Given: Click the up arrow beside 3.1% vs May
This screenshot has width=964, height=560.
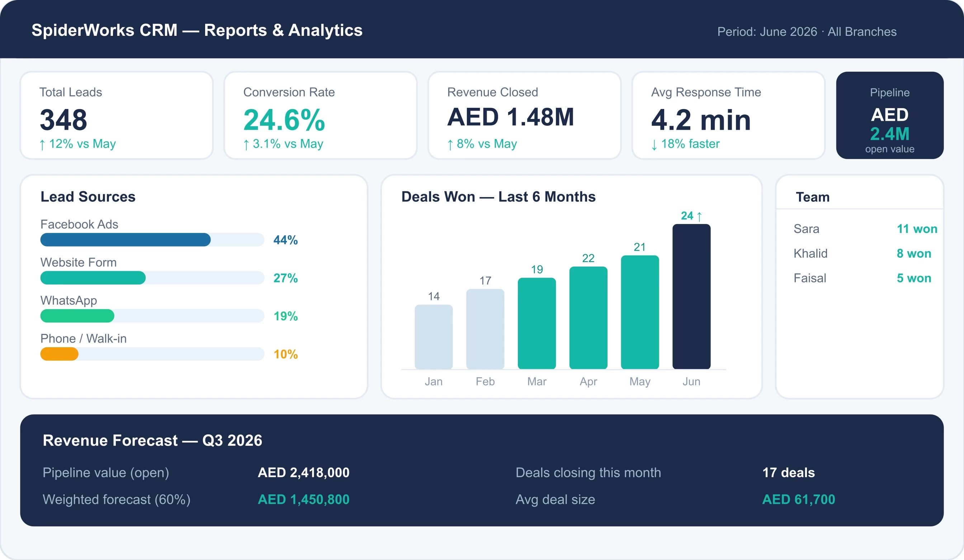Looking at the screenshot, I should pyautogui.click(x=246, y=145).
